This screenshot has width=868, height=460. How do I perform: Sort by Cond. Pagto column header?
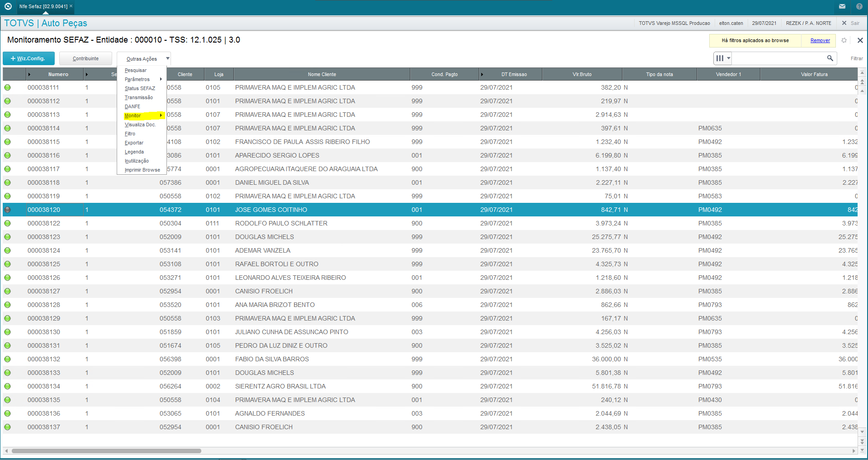click(x=444, y=74)
